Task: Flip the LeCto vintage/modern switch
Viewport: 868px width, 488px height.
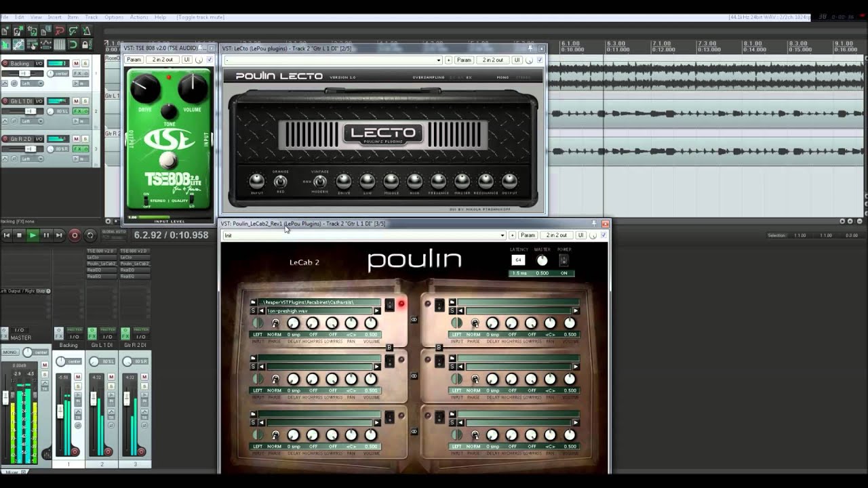Action: (319, 181)
